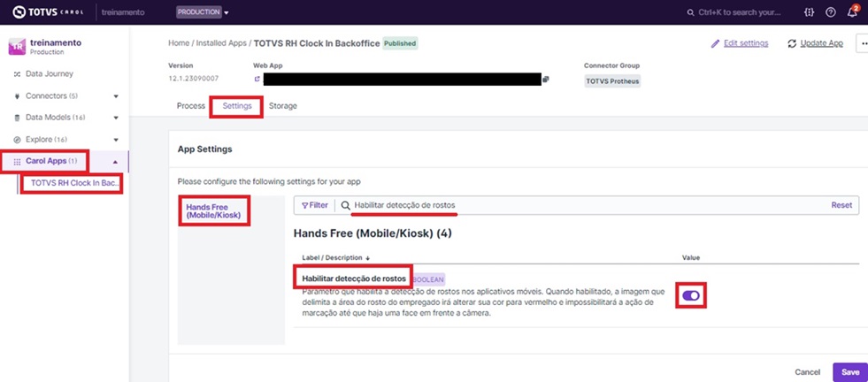Click the Filter funnel icon
This screenshot has height=382, width=868.
pos(304,205)
